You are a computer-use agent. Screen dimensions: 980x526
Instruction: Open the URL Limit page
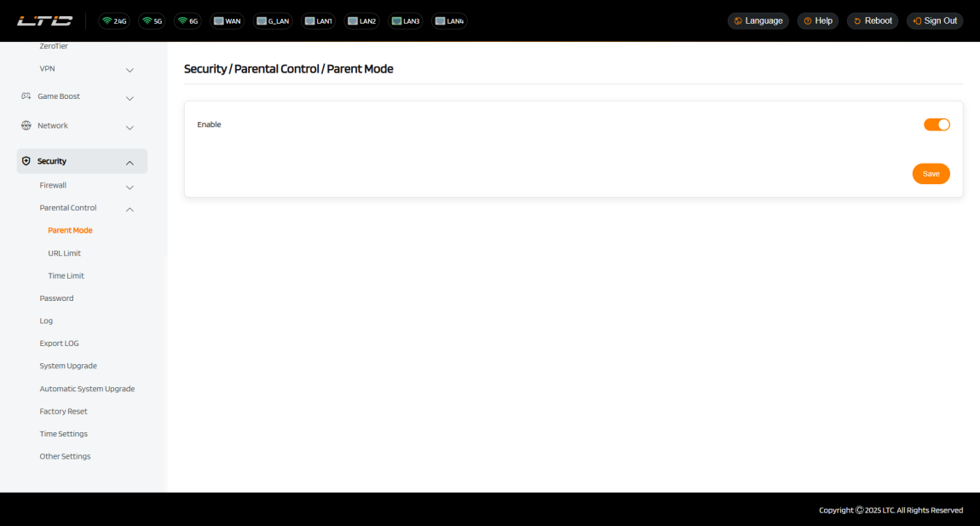click(x=65, y=253)
